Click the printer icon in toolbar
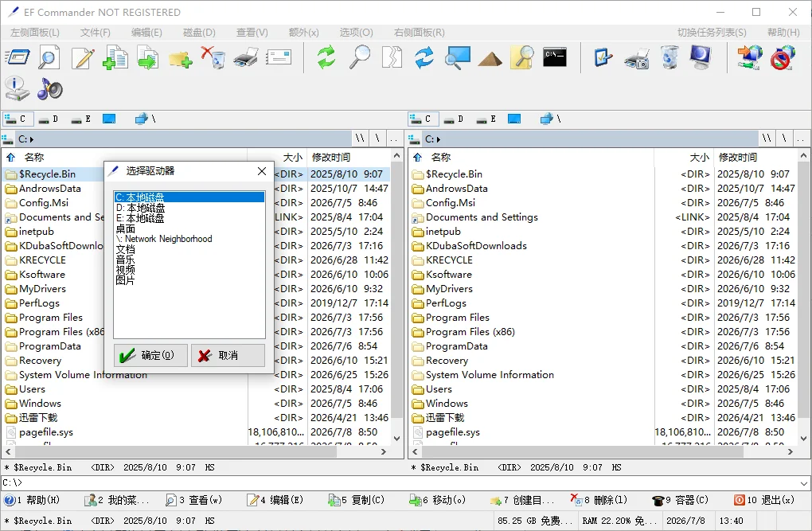Image resolution: width=812 pixels, height=531 pixels. pos(246,57)
